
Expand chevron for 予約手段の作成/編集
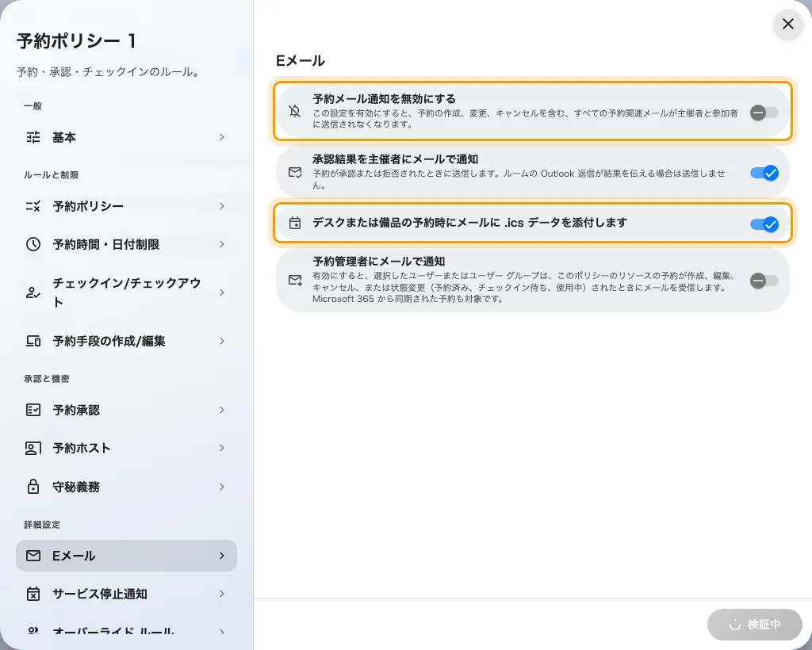click(222, 341)
